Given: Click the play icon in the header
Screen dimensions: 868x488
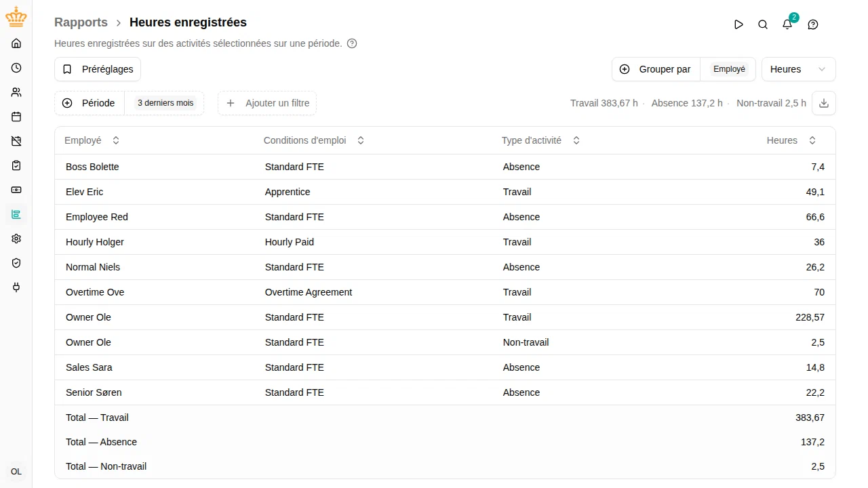Looking at the screenshot, I should pyautogui.click(x=738, y=24).
